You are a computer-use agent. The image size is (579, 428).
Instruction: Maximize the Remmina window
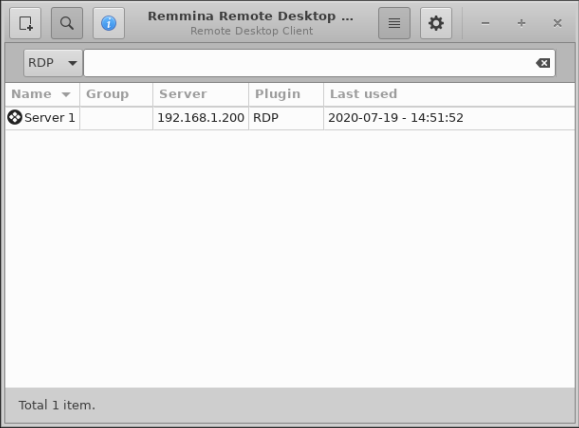point(521,23)
